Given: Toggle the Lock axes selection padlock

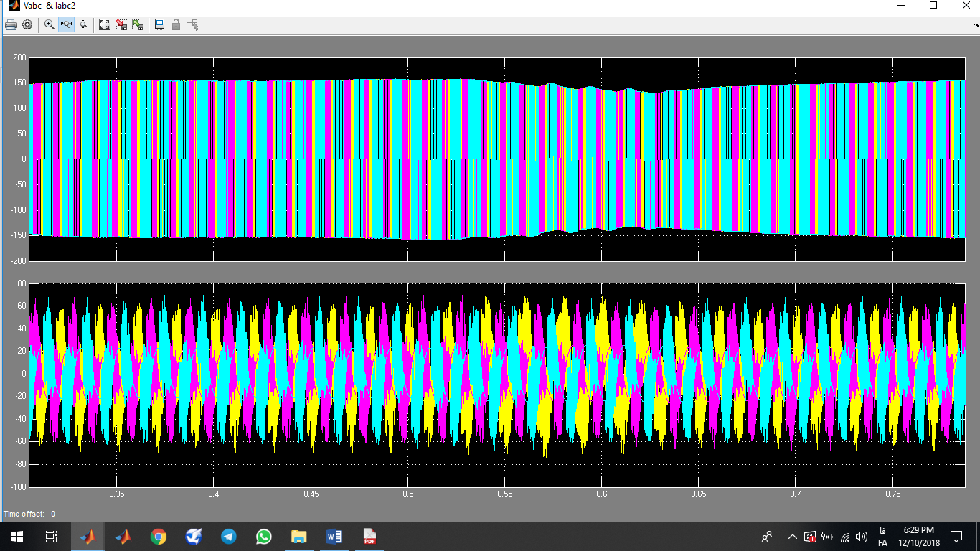Looking at the screenshot, I should (176, 24).
